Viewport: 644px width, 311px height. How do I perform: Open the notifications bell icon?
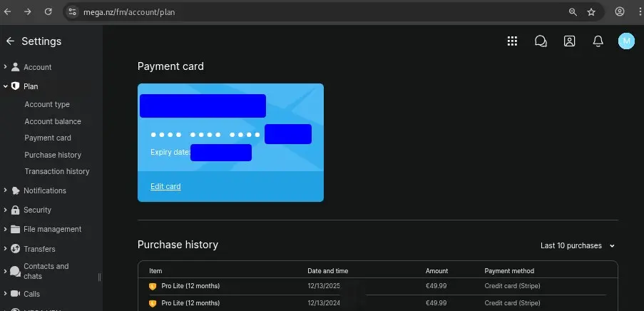(598, 41)
